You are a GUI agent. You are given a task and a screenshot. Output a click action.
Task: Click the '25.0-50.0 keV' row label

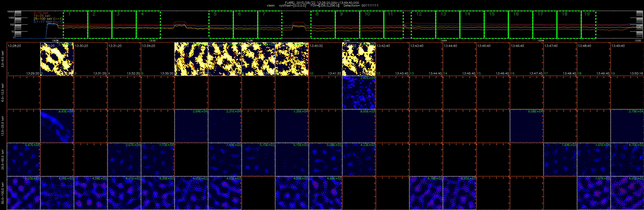(x=3, y=160)
